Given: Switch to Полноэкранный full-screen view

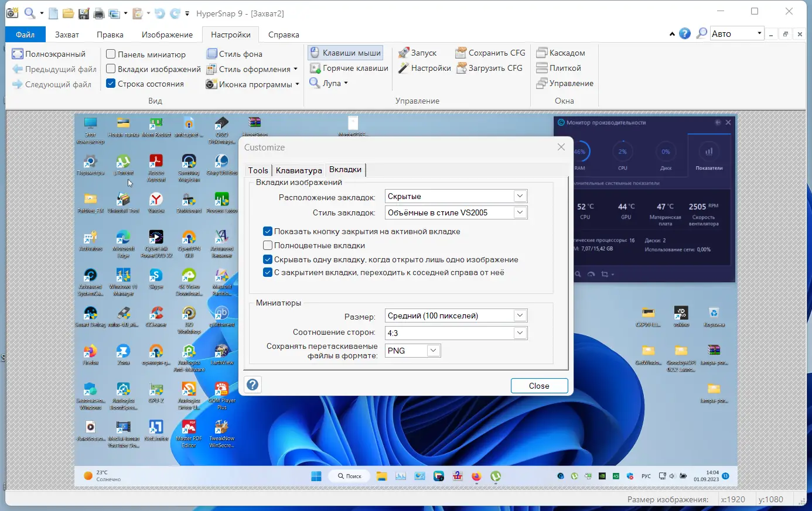Looking at the screenshot, I should point(49,54).
